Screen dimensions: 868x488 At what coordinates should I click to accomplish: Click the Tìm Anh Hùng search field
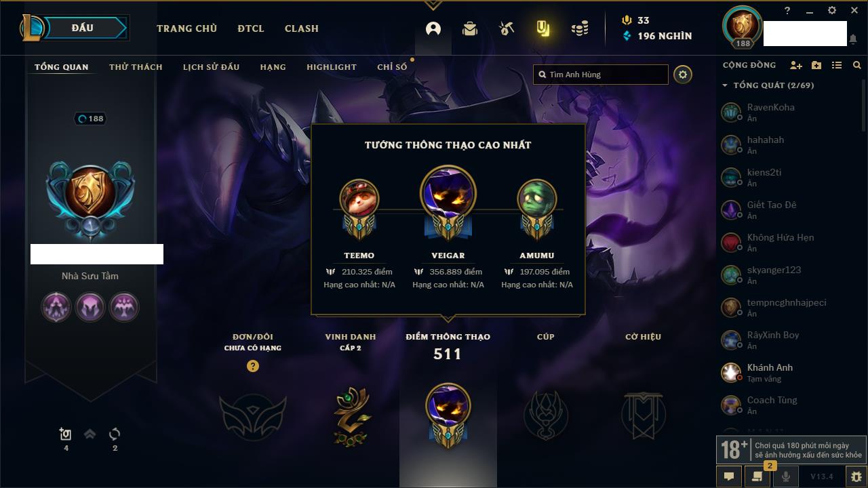[x=601, y=75]
